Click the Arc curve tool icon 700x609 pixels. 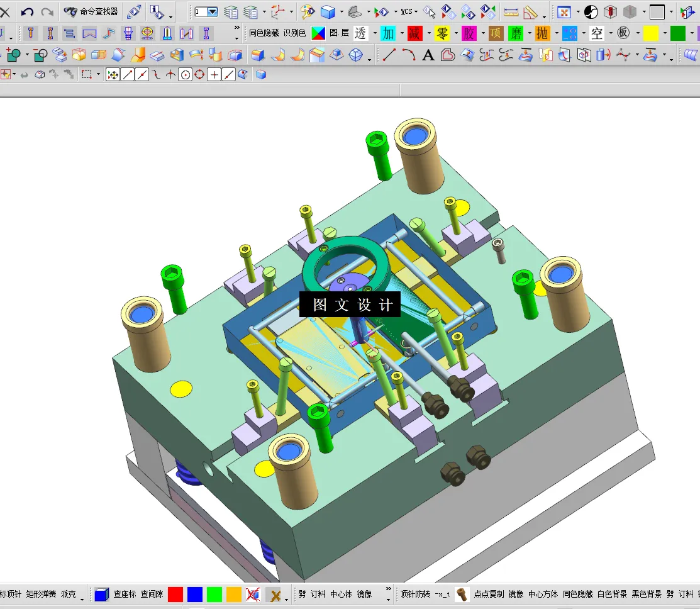click(x=408, y=55)
